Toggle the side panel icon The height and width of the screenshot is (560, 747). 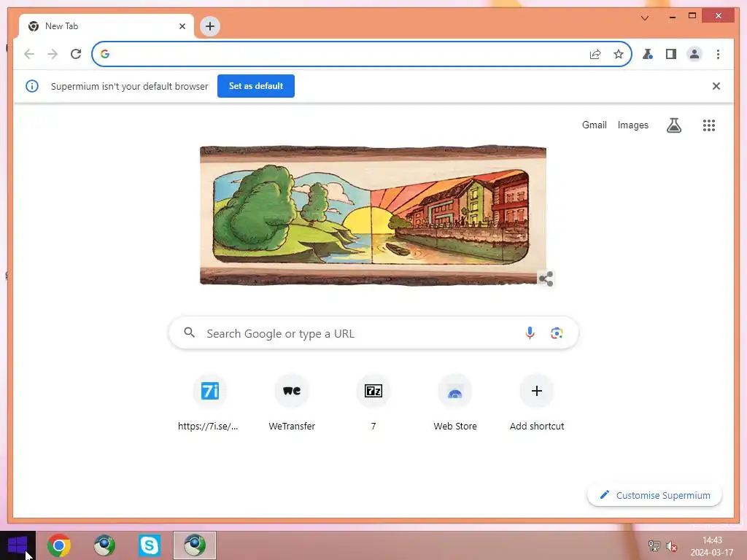(x=671, y=54)
